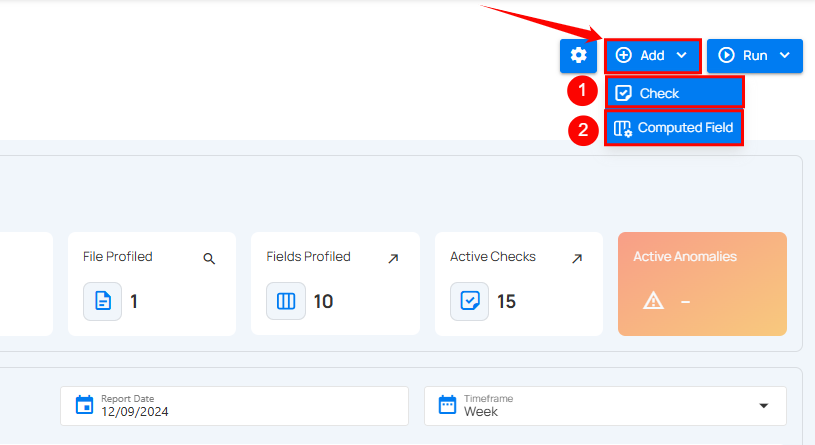815x445 pixels.
Task: Click the Active Checks arrow icon
Action: click(x=577, y=258)
